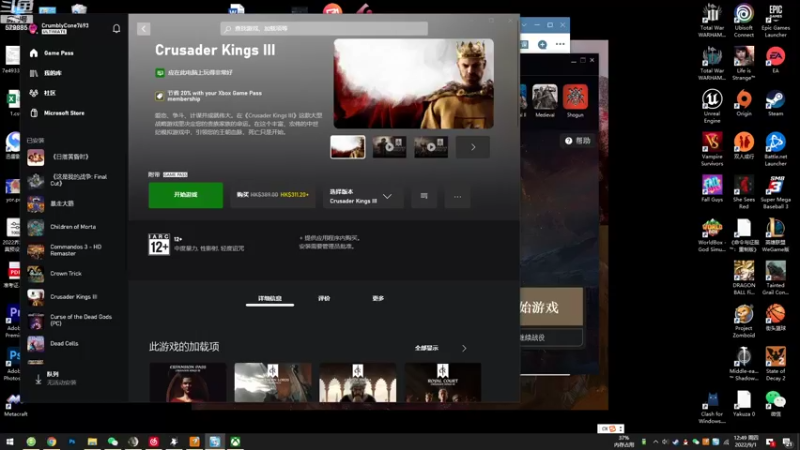Switch to the reviews tab

324,298
